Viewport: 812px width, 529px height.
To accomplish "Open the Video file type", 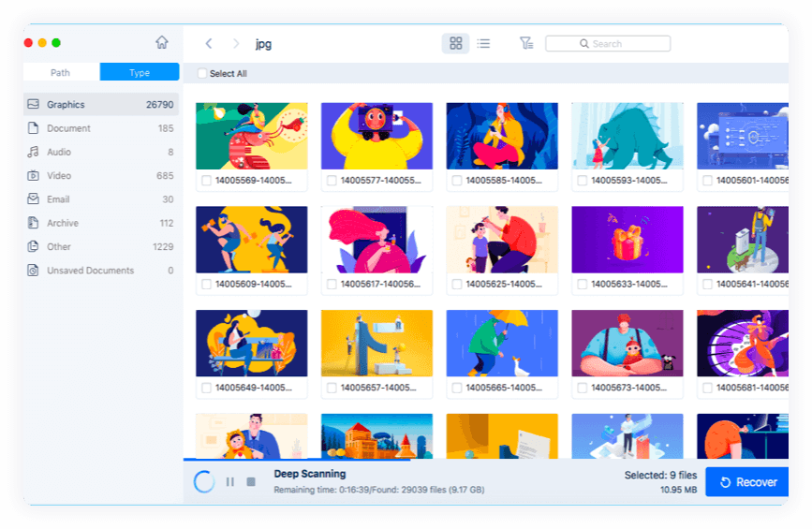I will coord(101,175).
